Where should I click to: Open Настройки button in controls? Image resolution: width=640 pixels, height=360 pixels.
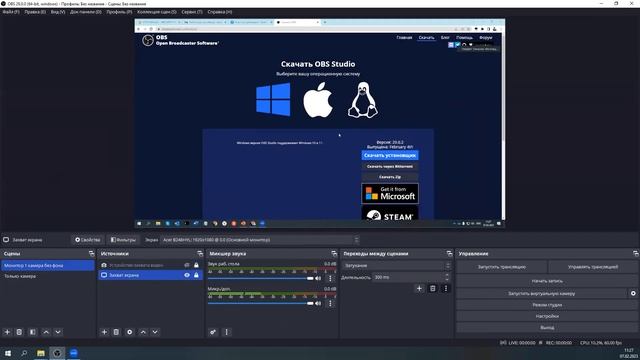[547, 316]
